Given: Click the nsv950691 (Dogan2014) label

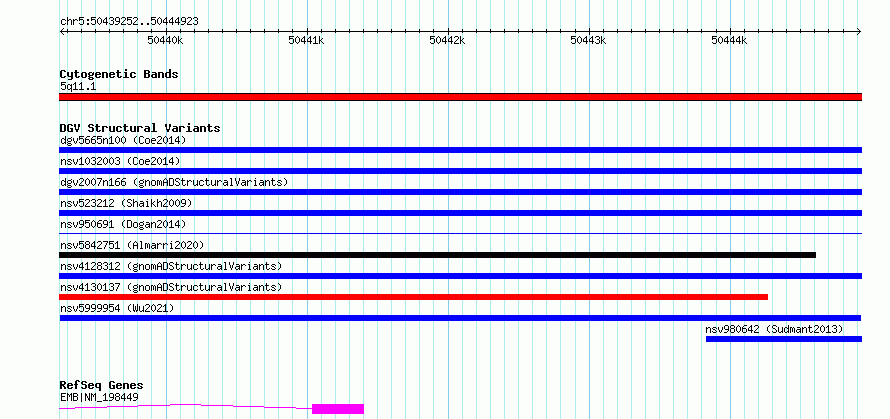Looking at the screenshot, I should pos(123,224).
